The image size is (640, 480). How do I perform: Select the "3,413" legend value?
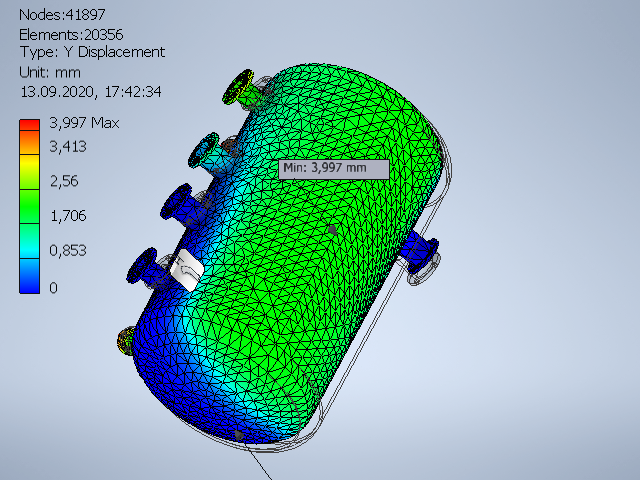pyautogui.click(x=68, y=146)
